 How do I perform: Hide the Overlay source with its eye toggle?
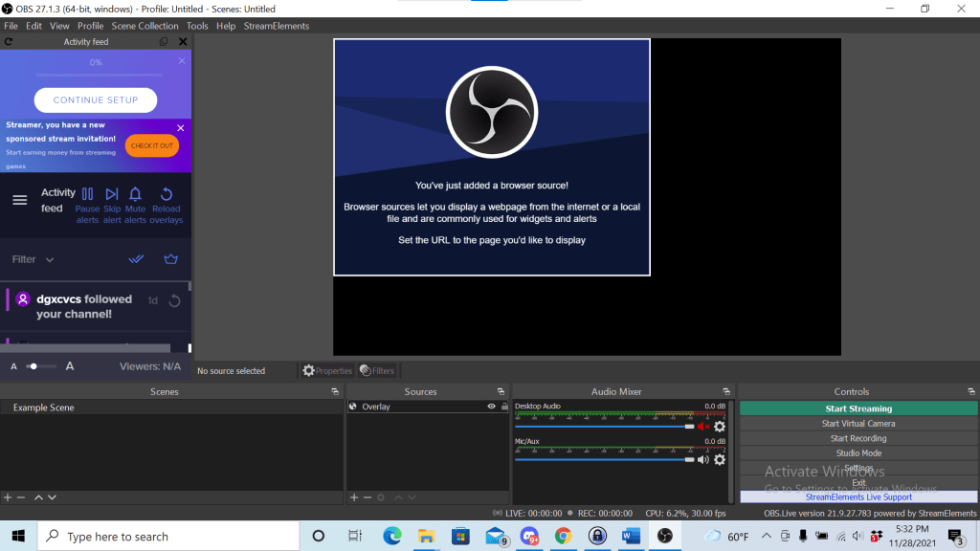click(489, 407)
